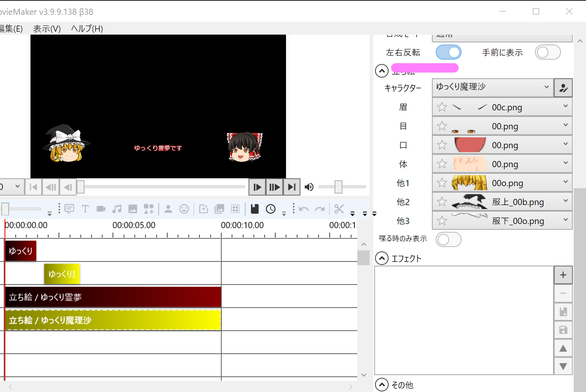Click the stacked-images icon in the timeline toolbar

(x=220, y=209)
